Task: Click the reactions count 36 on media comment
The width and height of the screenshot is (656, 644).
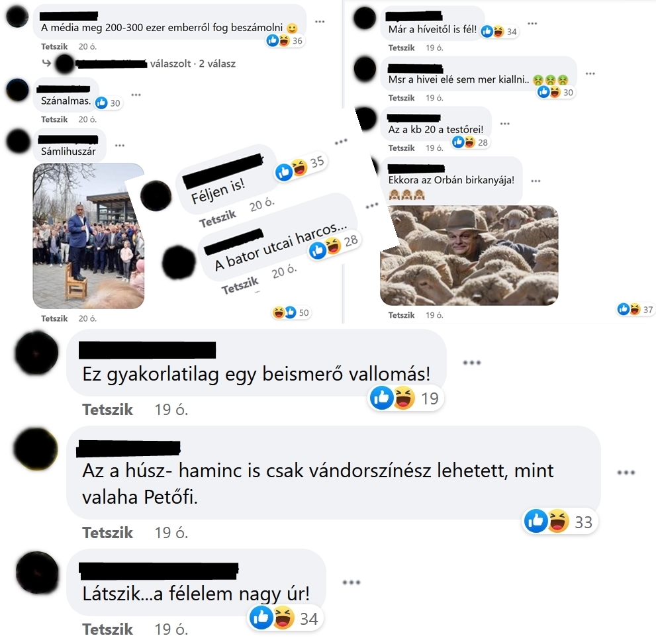Action: [285, 40]
